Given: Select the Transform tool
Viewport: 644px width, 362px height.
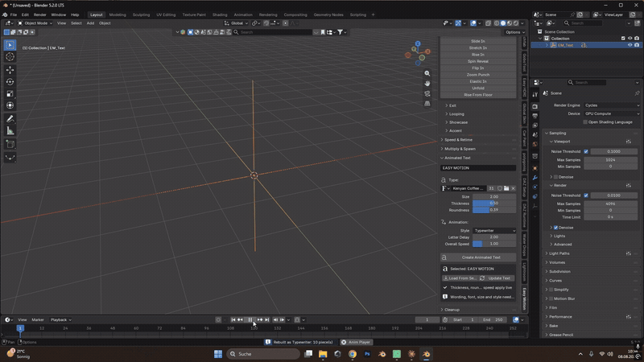Looking at the screenshot, I should [x=10, y=105].
